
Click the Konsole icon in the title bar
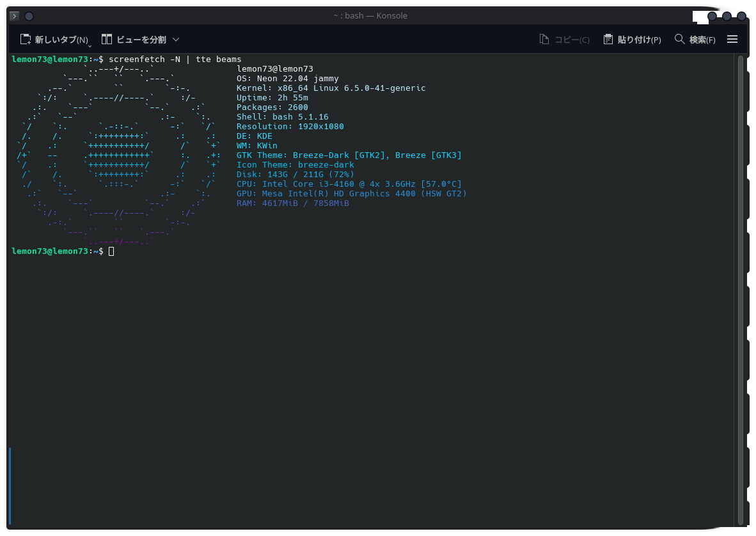[13, 15]
